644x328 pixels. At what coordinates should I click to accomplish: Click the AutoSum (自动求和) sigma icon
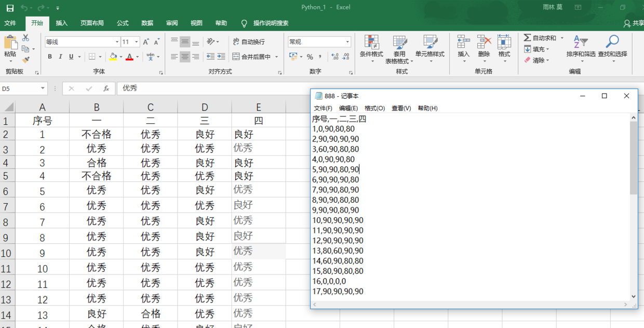527,38
